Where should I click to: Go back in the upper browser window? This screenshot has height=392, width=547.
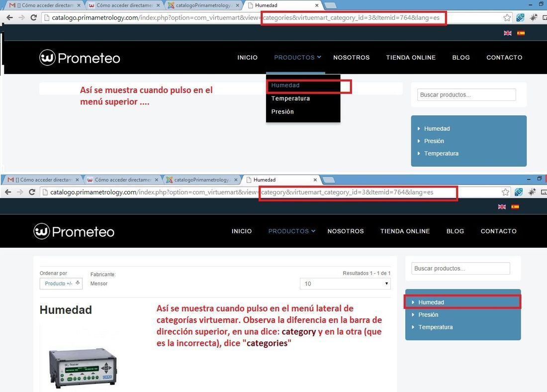click(10, 17)
